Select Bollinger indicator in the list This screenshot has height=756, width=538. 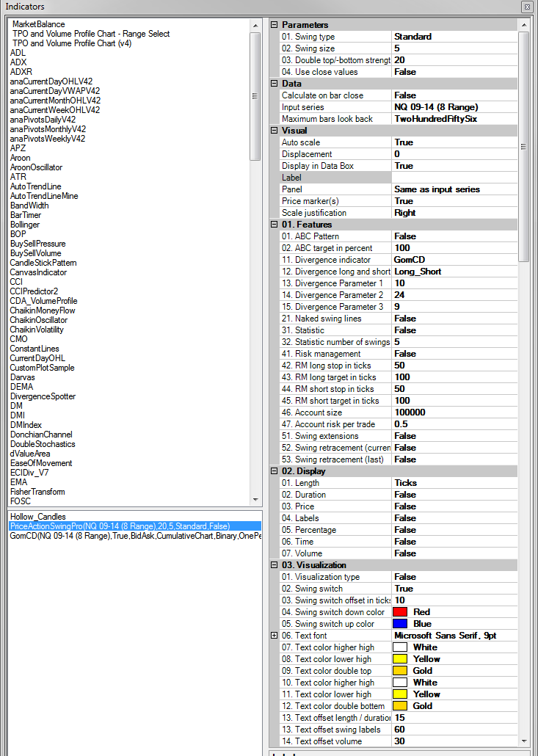pyautogui.click(x=25, y=225)
